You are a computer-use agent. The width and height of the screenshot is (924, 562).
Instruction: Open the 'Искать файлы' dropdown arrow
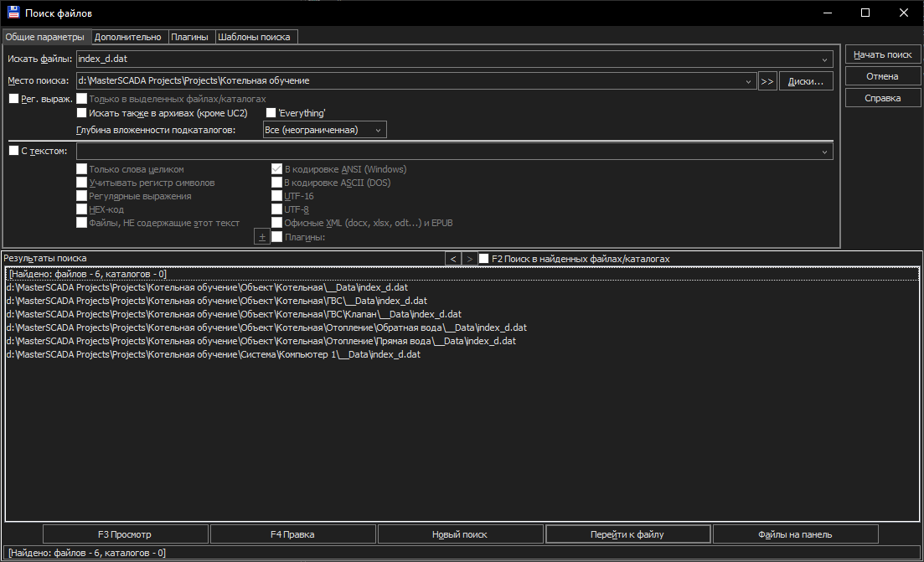(824, 59)
